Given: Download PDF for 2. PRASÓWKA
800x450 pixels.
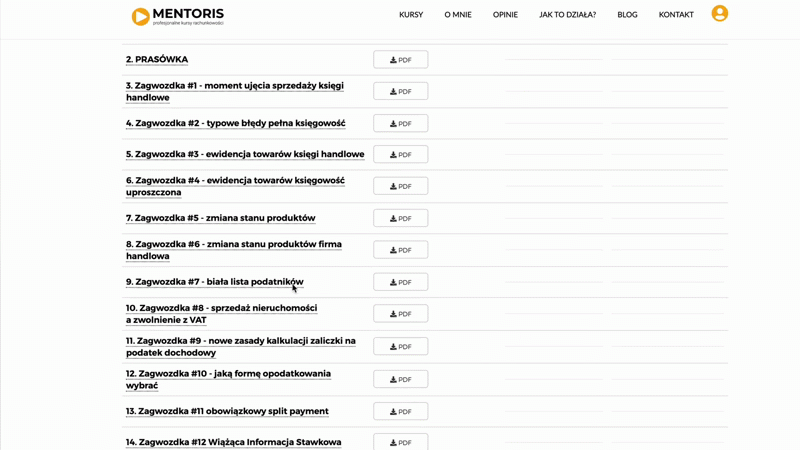Looking at the screenshot, I should coord(401,60).
